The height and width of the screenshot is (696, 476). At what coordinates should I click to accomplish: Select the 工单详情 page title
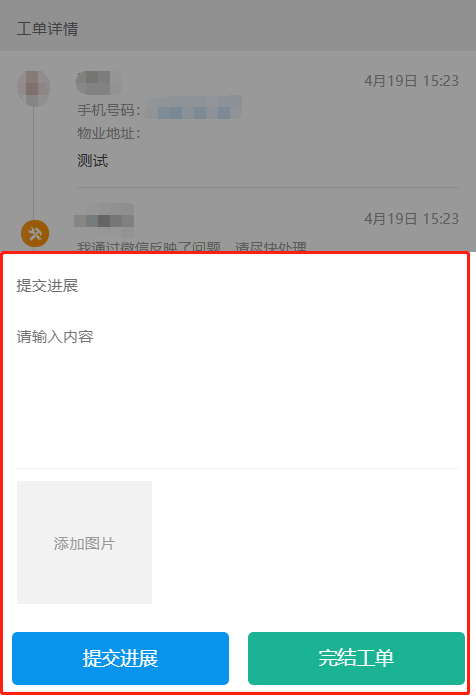48,29
